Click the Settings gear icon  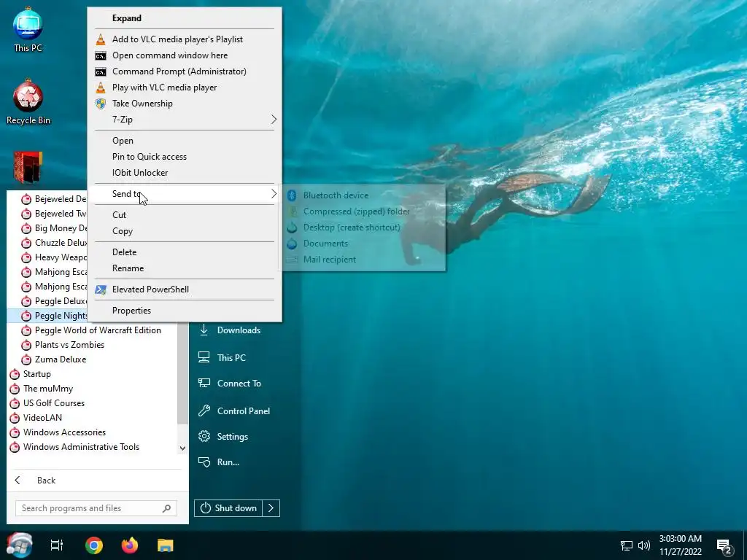[204, 436]
